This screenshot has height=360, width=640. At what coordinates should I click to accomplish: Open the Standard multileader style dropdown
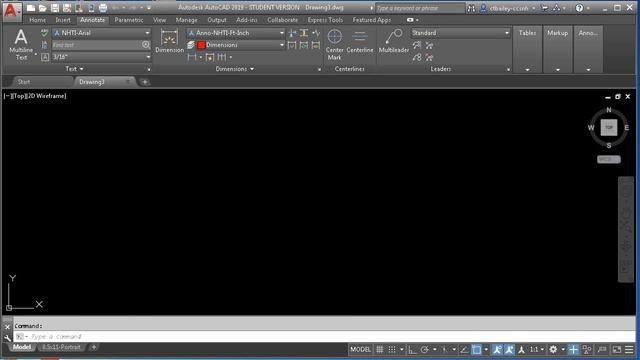(x=460, y=33)
